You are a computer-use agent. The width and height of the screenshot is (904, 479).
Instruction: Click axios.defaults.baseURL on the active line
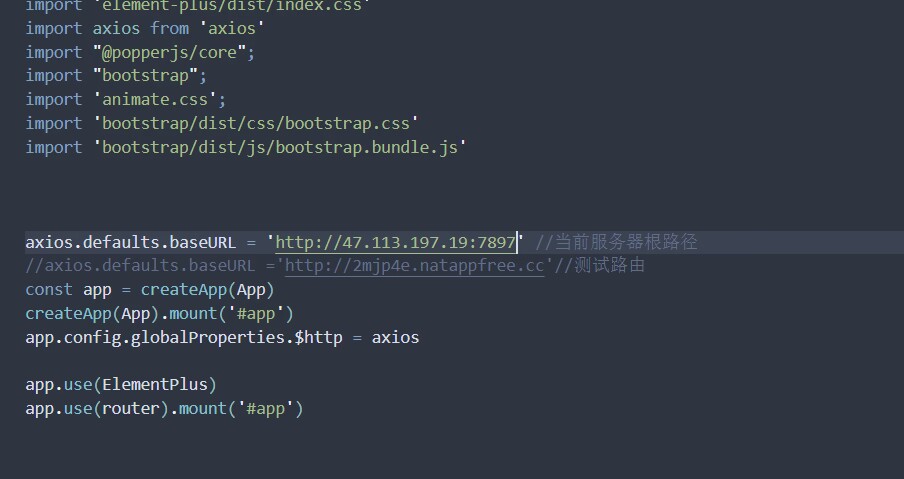[x=130, y=242]
